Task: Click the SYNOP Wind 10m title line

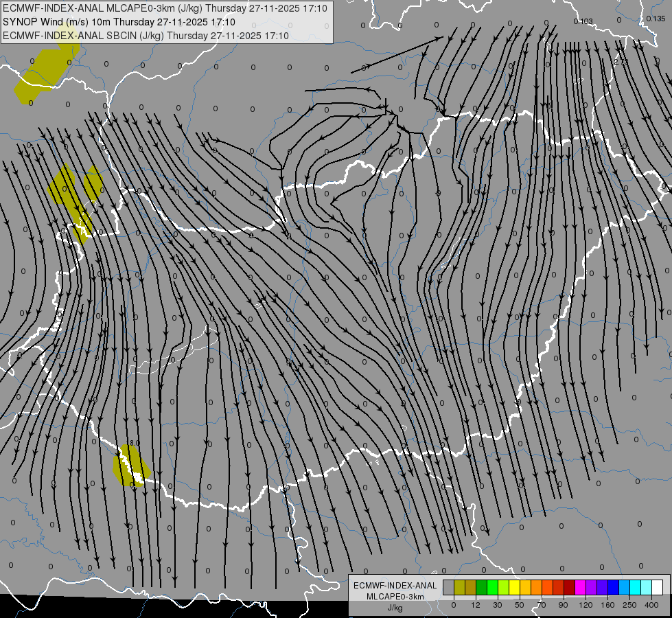Action: (119, 22)
